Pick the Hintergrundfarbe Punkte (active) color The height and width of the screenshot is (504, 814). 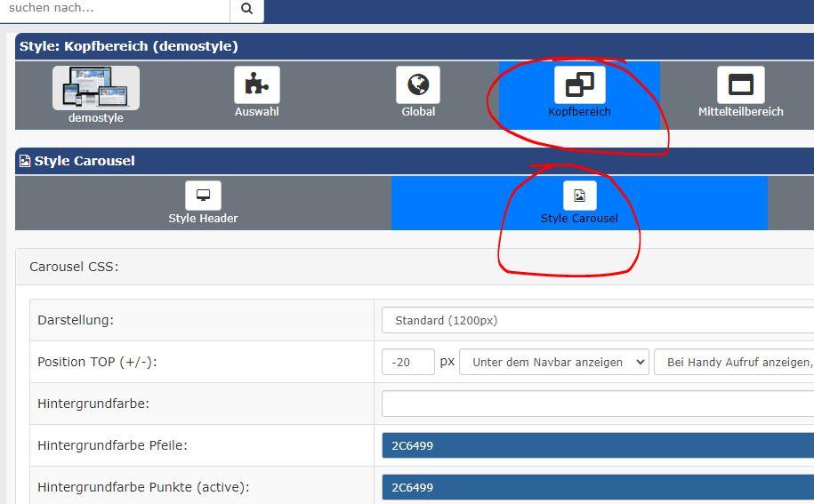[596, 487]
